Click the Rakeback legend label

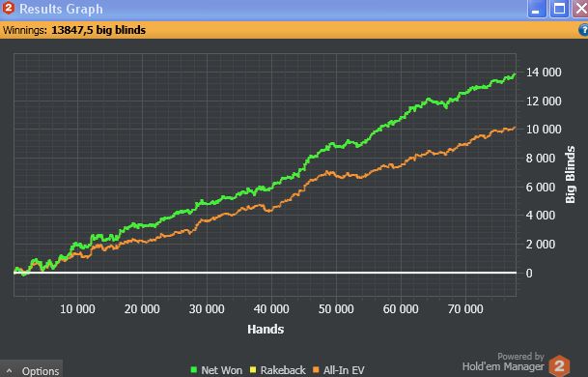(283, 370)
